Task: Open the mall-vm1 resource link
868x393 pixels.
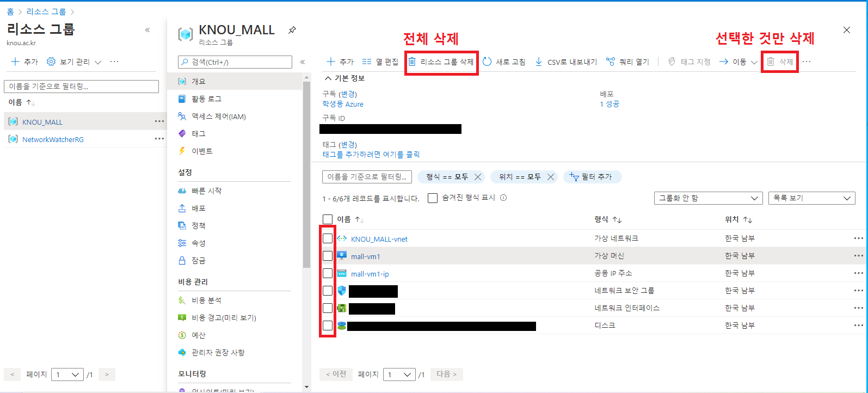Action: click(x=366, y=256)
